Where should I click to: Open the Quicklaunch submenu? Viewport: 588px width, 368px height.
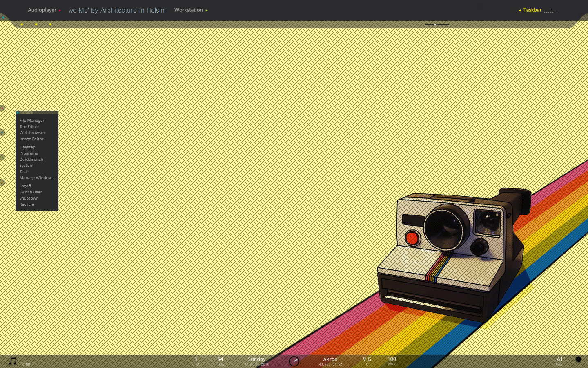[31, 159]
